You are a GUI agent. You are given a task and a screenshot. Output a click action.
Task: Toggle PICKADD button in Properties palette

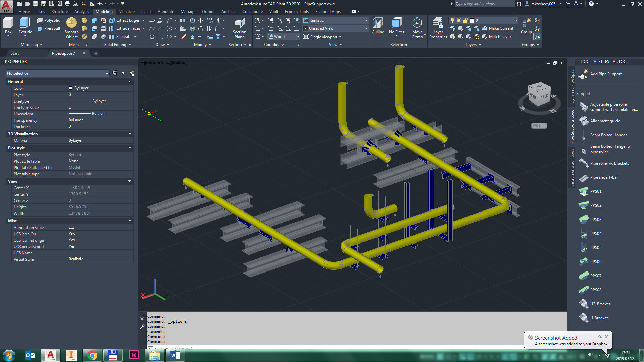(115, 73)
